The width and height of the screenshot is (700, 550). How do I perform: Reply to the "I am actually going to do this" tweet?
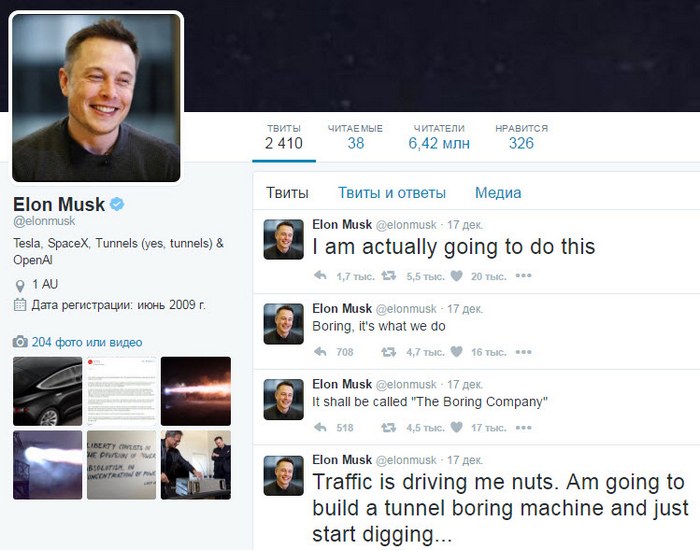pos(320,275)
